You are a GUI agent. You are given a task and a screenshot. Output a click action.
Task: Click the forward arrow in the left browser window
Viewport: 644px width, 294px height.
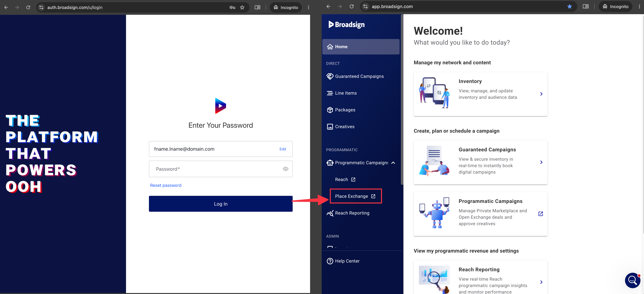pyautogui.click(x=17, y=8)
